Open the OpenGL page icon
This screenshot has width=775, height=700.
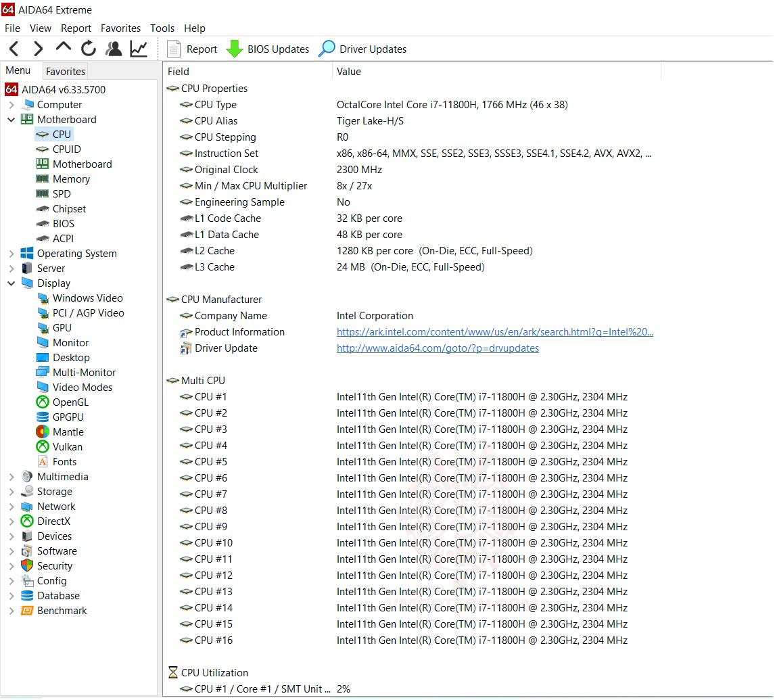click(43, 402)
